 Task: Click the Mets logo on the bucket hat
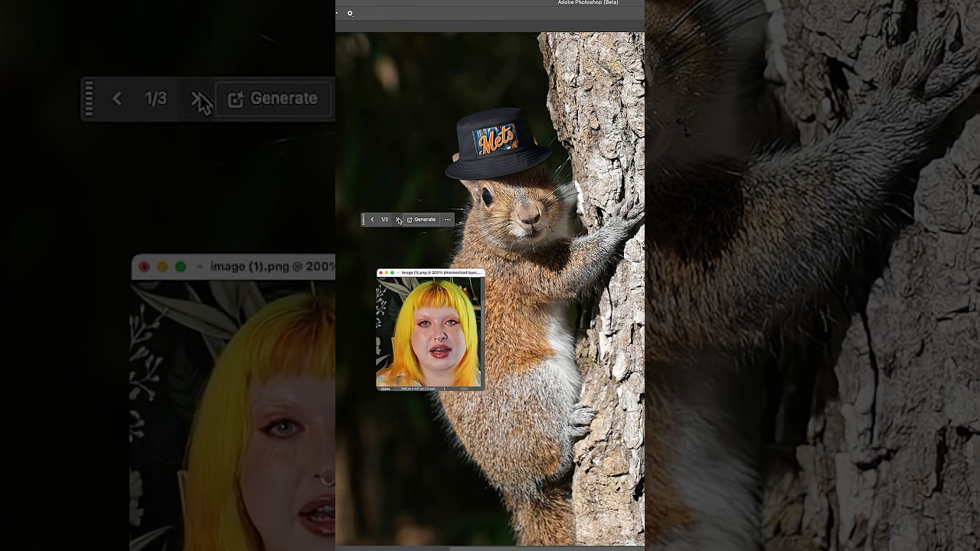click(495, 140)
